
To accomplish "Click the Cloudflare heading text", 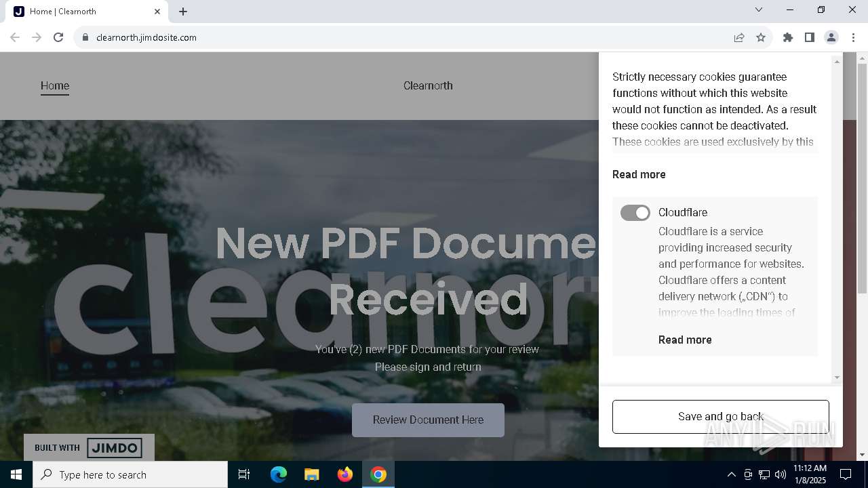I will click(x=683, y=212).
